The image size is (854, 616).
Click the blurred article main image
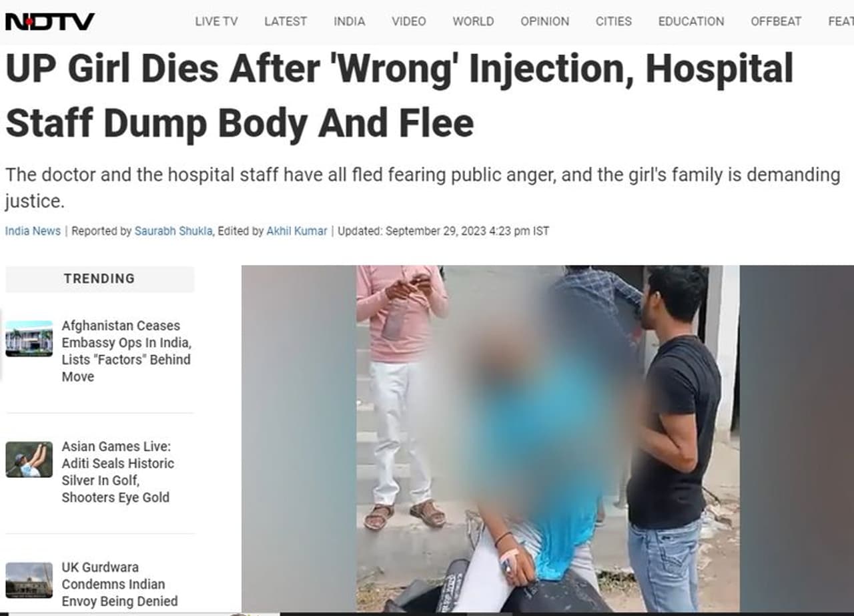pos(547,438)
